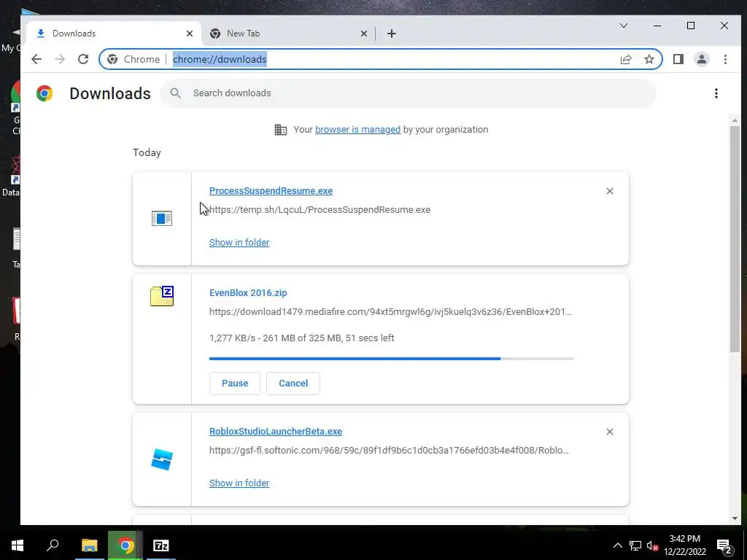Image resolution: width=747 pixels, height=560 pixels.
Task: Click the softonic Roblox source URL
Action: (x=389, y=451)
